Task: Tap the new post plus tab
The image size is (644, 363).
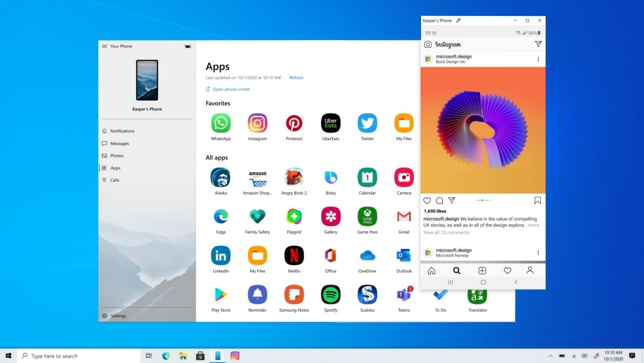Action: click(482, 271)
